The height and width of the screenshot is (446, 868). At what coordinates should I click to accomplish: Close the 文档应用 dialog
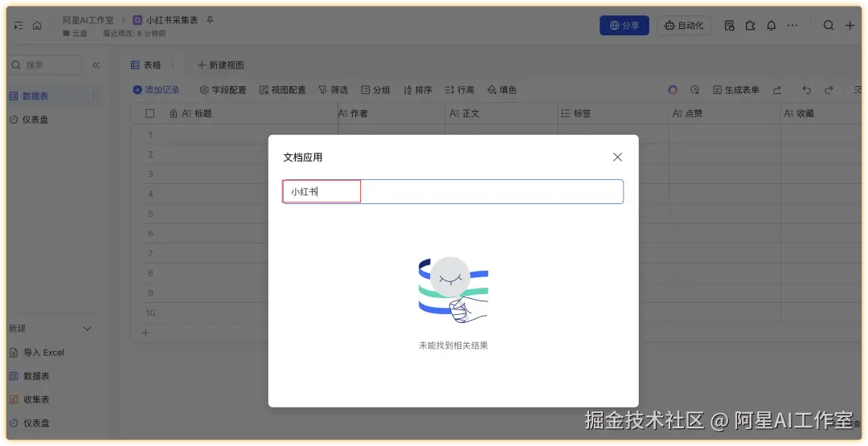[x=617, y=158]
